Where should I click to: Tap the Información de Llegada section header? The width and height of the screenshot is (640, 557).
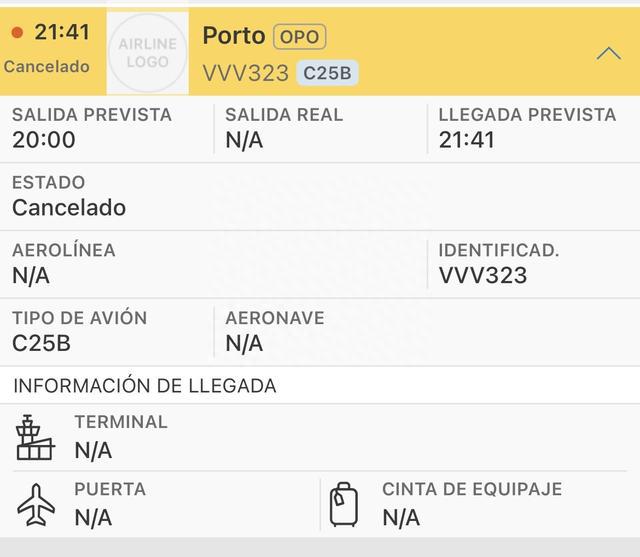[x=145, y=386]
